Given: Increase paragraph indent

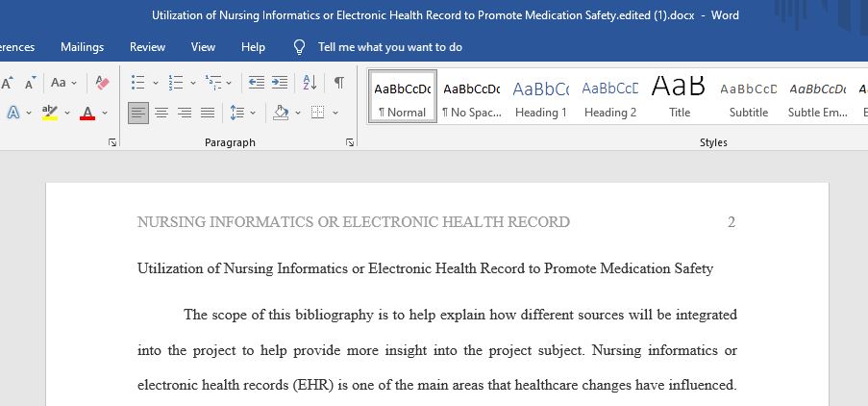Looking at the screenshot, I should click(280, 83).
